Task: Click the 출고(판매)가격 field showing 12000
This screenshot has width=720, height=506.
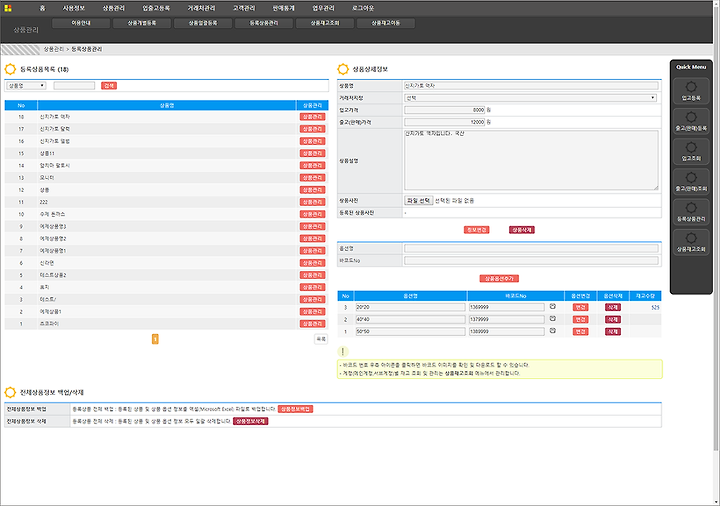Action: [x=444, y=122]
